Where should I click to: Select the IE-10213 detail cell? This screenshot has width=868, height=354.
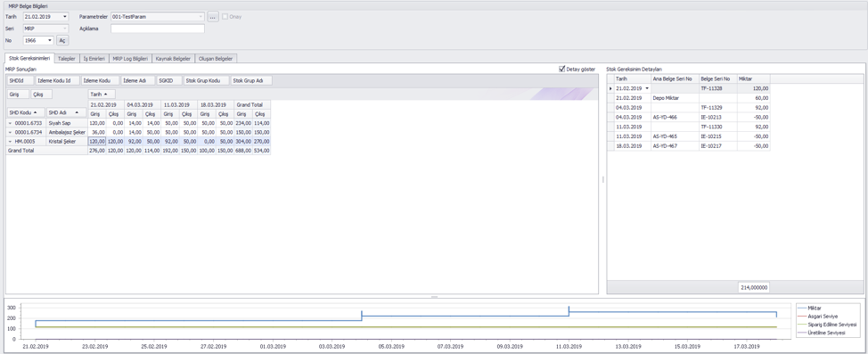[717, 117]
